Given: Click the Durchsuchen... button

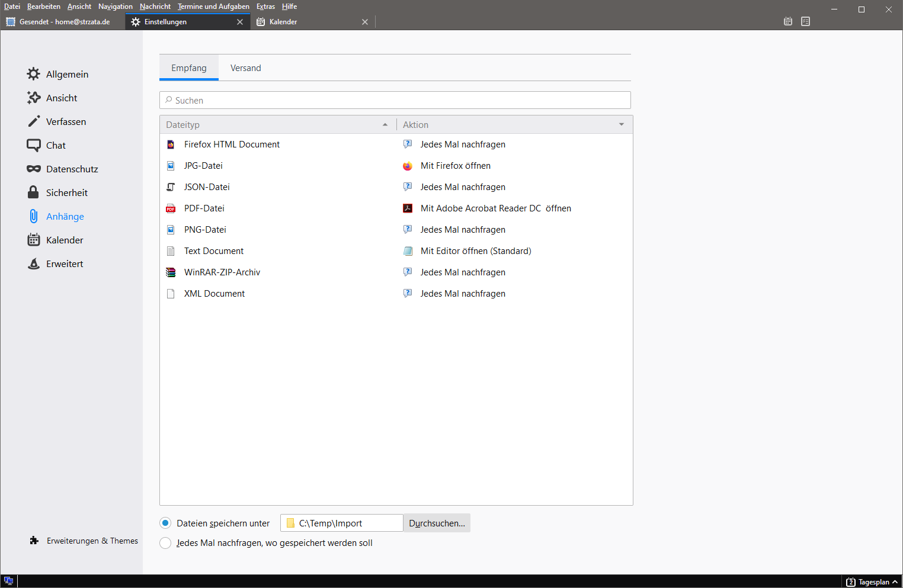Looking at the screenshot, I should click(x=437, y=523).
